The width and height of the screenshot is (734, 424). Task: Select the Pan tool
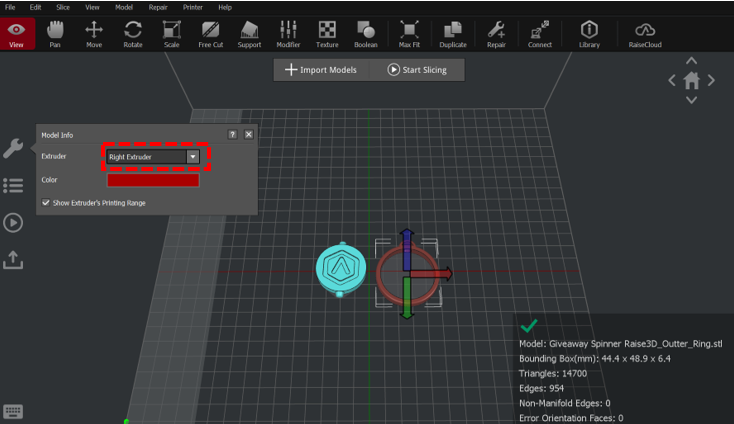pyautogui.click(x=55, y=32)
